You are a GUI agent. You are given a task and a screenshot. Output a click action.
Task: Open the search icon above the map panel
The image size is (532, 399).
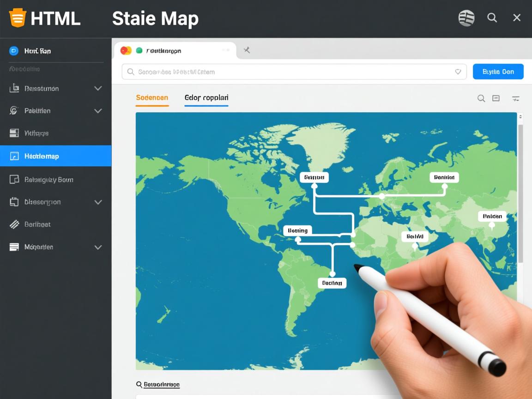click(481, 98)
